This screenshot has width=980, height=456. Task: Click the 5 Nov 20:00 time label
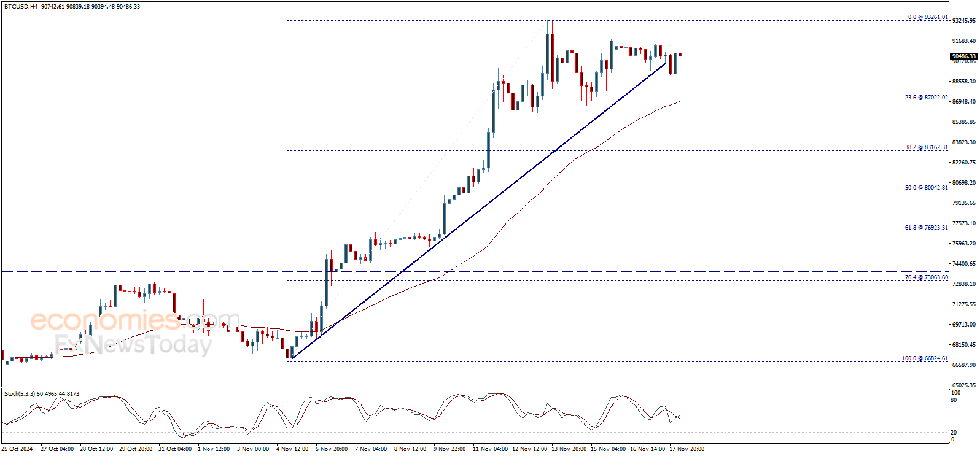click(332, 449)
